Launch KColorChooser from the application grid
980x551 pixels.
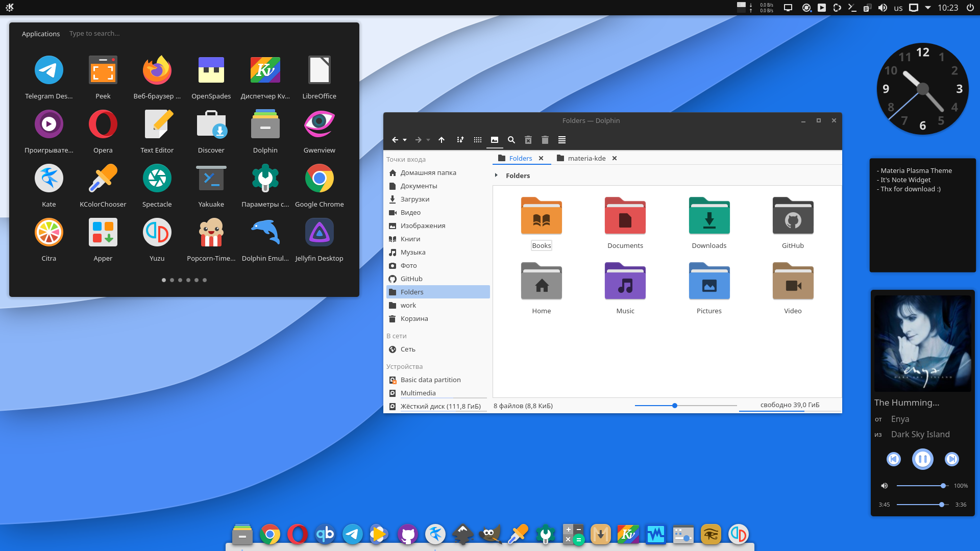[103, 186]
